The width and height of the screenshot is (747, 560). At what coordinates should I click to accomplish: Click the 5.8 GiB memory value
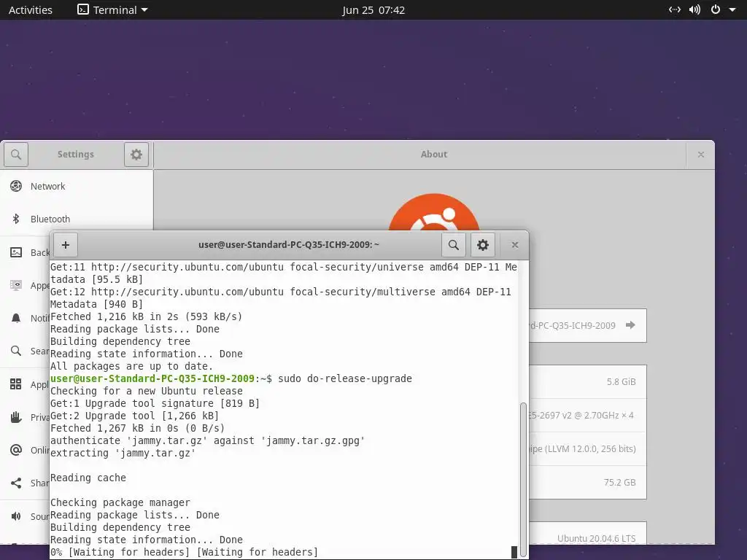tap(622, 382)
